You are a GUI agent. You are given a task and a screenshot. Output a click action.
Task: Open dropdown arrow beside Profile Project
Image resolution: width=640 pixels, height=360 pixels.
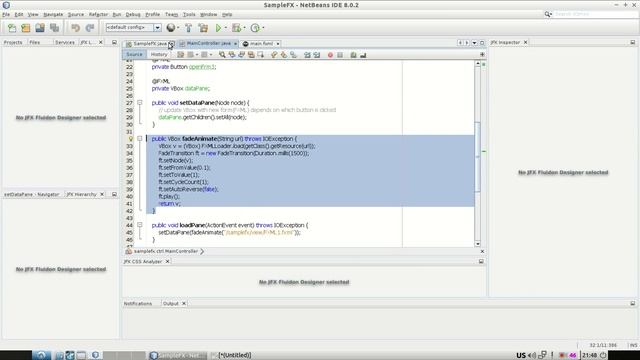pos(263,28)
